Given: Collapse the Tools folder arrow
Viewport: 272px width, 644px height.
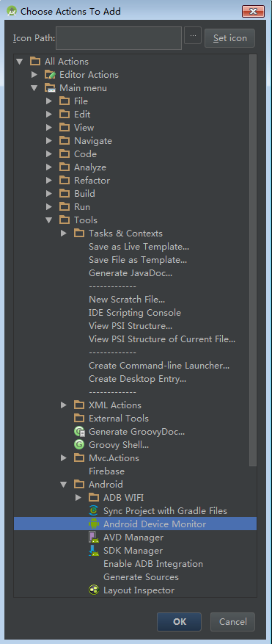Looking at the screenshot, I should tap(49, 220).
